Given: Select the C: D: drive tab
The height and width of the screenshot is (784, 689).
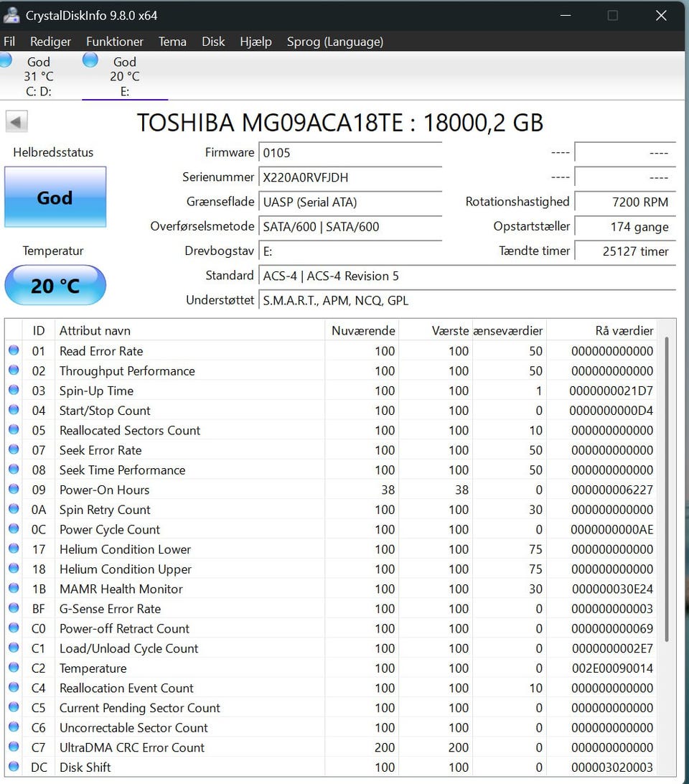Looking at the screenshot, I should (38, 76).
